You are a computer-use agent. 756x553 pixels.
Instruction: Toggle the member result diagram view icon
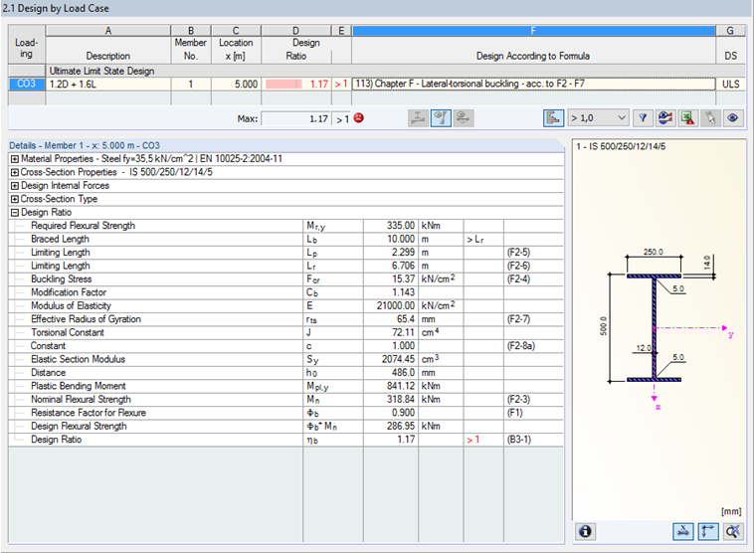441,118
